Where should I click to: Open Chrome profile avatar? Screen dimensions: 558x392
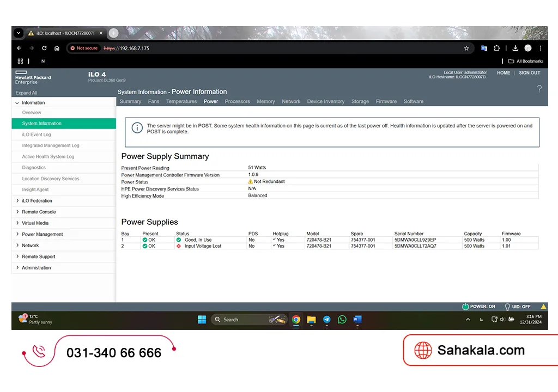[528, 48]
